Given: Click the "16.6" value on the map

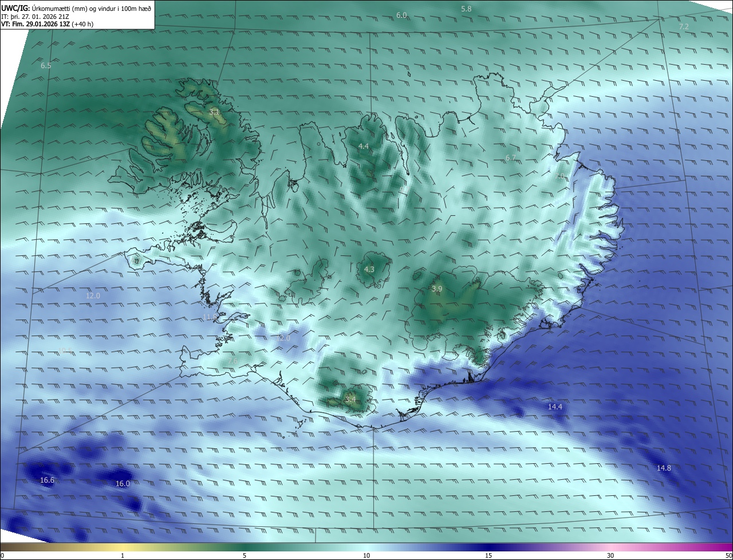Looking at the screenshot, I should point(47,480).
